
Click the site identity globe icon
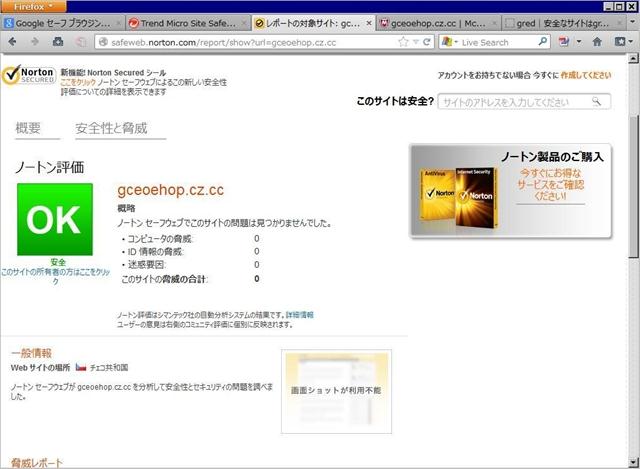103,42
